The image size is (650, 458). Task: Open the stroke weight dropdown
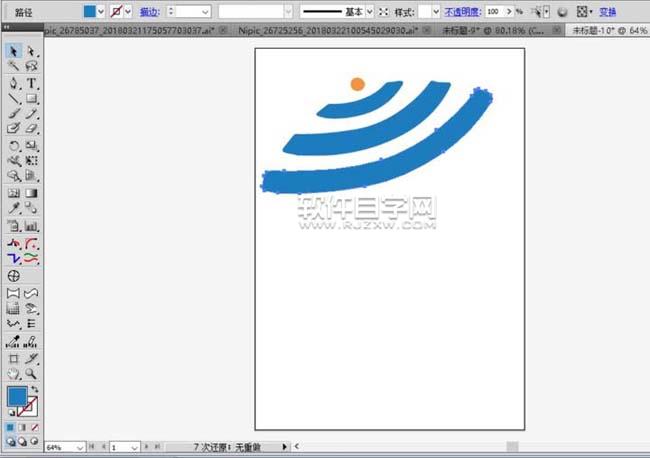205,12
